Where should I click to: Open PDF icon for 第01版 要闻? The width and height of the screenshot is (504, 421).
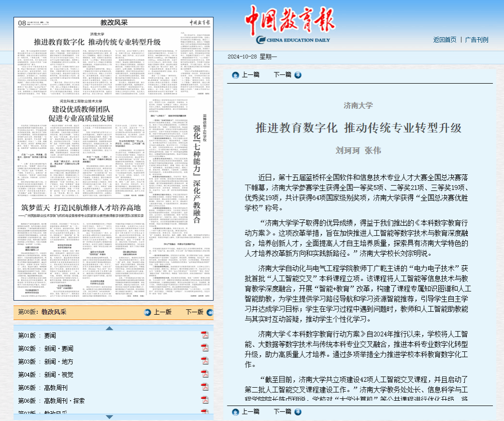(x=205, y=335)
